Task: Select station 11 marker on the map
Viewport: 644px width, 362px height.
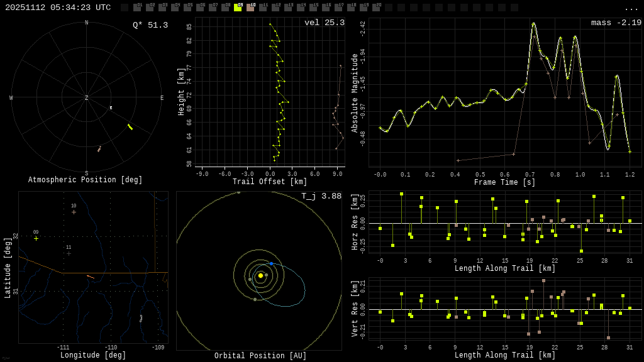Action: coord(69,253)
